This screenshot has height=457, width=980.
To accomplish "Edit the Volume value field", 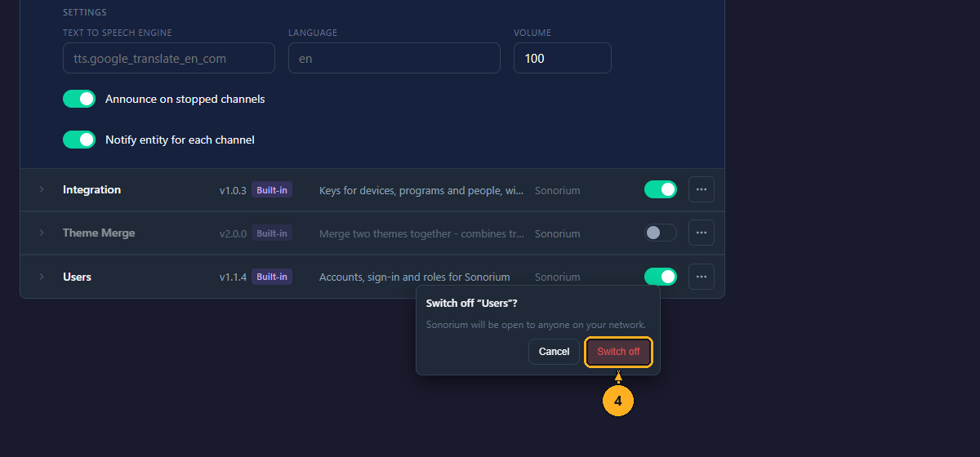I will [563, 58].
